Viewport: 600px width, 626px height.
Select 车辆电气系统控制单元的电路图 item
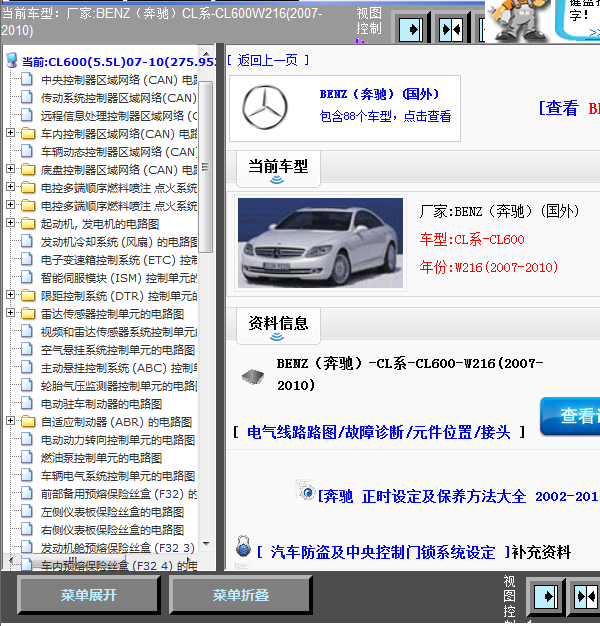(118, 475)
